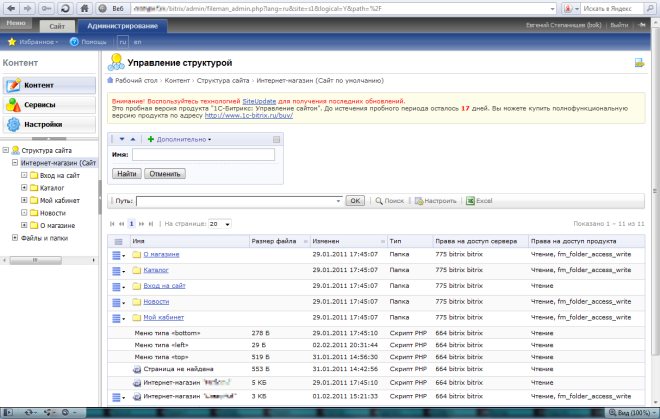This screenshot has height=419, width=660.
Task: Follow SiteUpdate link in warning
Action: (x=259, y=101)
